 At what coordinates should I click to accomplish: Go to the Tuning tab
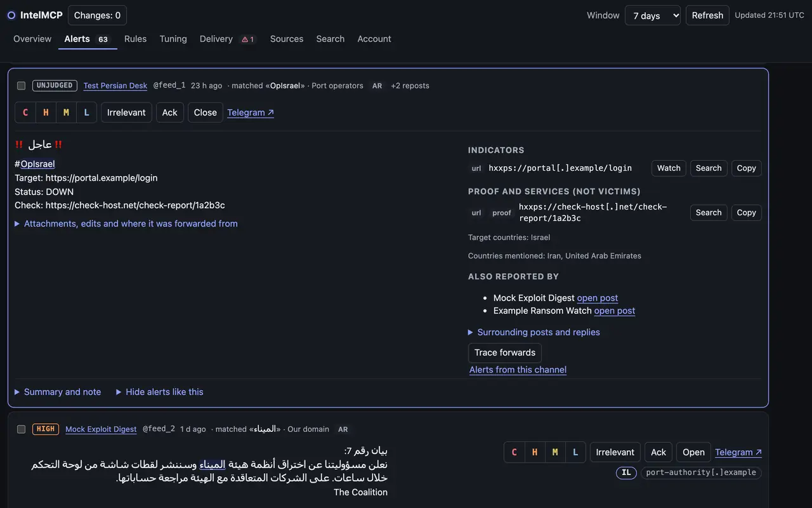[173, 39]
